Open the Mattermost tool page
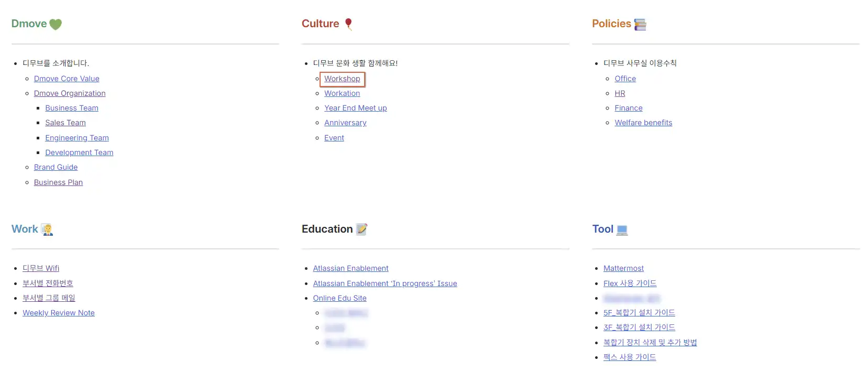868x372 pixels. [623, 268]
